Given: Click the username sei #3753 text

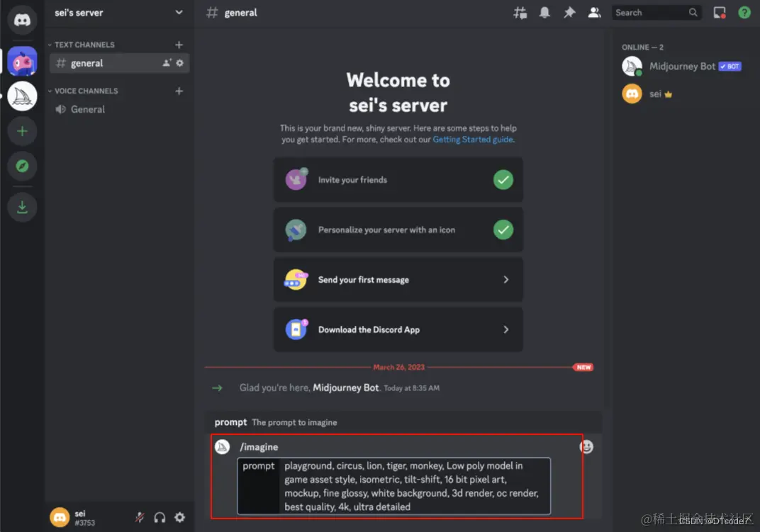Looking at the screenshot, I should [x=85, y=518].
